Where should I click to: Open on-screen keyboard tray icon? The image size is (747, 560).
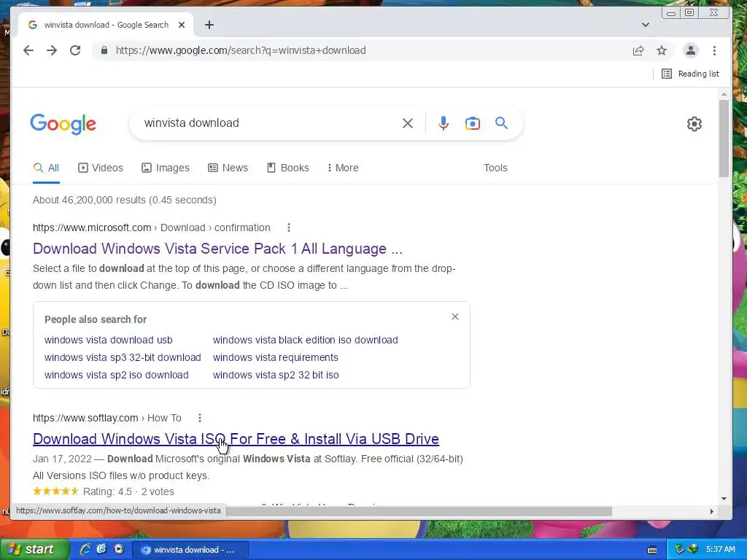tap(652, 550)
